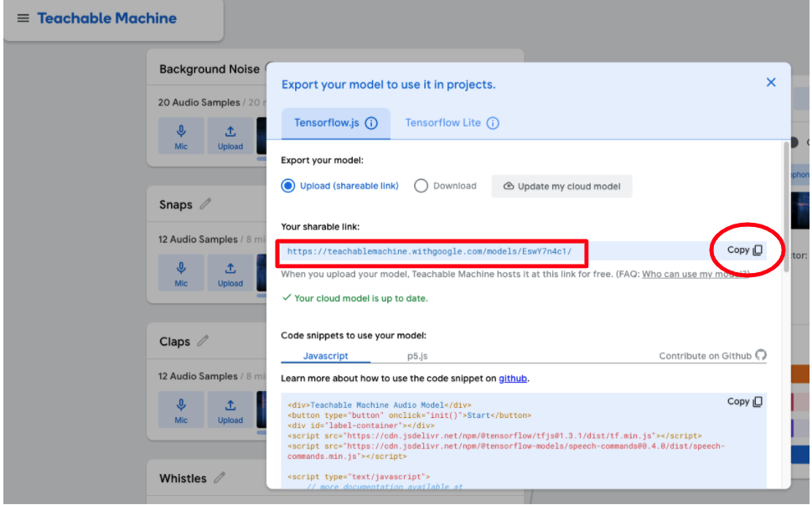Select the p5.js code snippet tab
Viewport: 812px width, 505px height.
click(x=417, y=356)
